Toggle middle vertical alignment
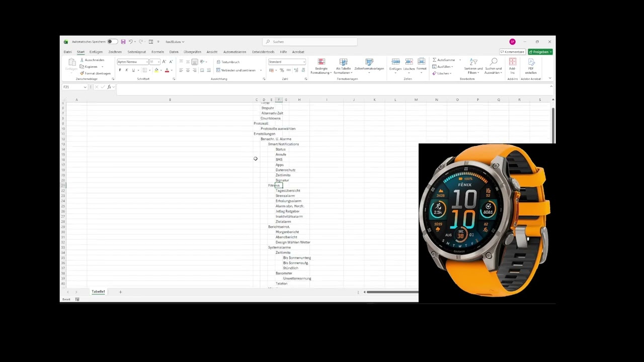 [188, 62]
